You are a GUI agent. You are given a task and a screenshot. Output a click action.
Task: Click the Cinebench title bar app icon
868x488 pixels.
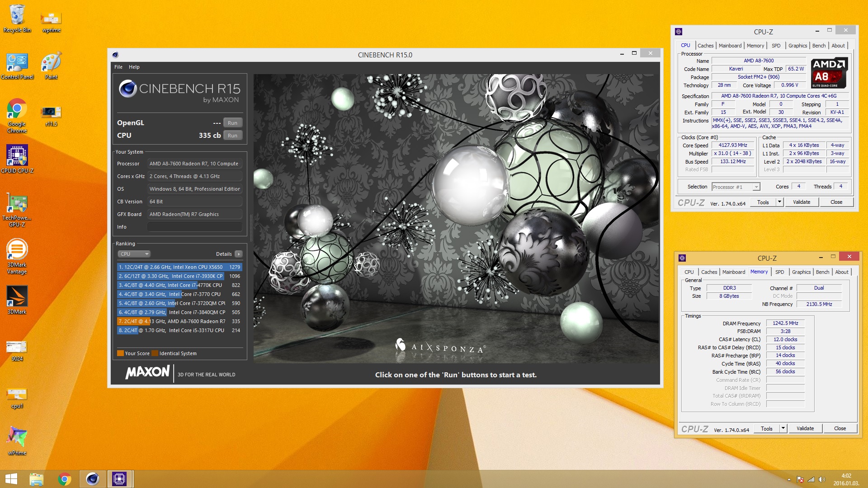115,55
